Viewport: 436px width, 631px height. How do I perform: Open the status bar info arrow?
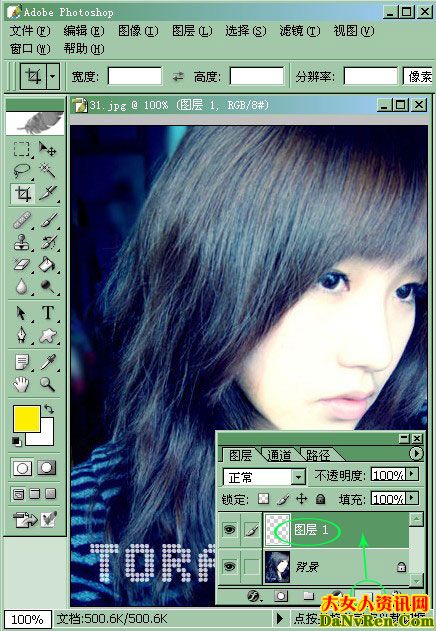pos(280,618)
